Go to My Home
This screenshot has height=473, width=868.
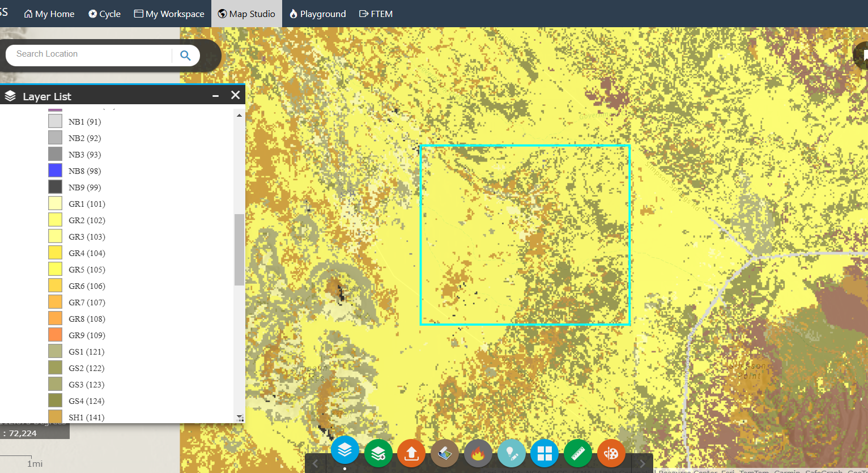49,13
